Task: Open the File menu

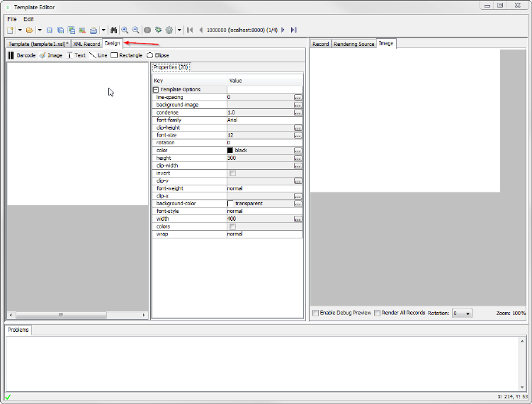Action: click(x=12, y=19)
